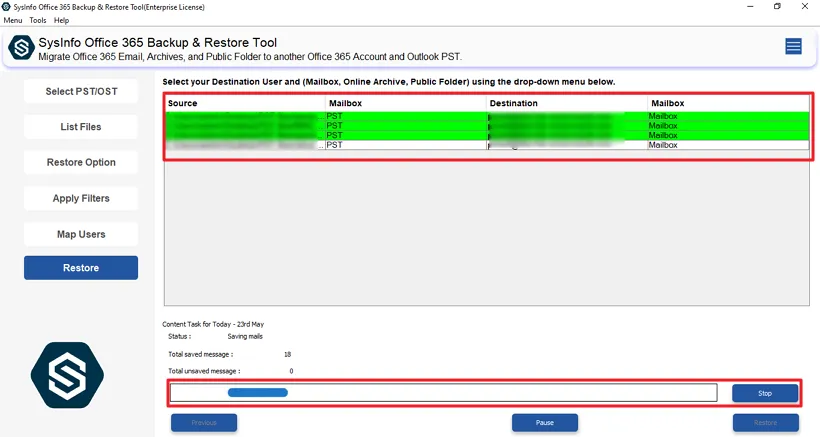820x437 pixels.
Task: Open the Tools menu
Action: [38, 20]
